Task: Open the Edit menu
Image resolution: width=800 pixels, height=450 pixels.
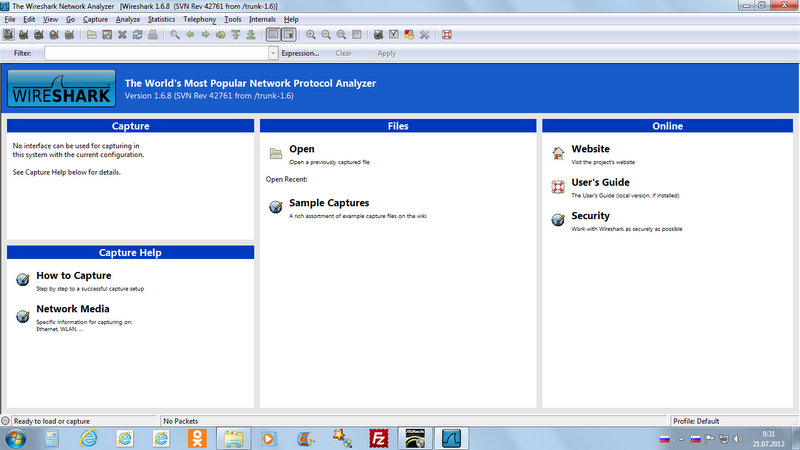Action: pyautogui.click(x=29, y=19)
